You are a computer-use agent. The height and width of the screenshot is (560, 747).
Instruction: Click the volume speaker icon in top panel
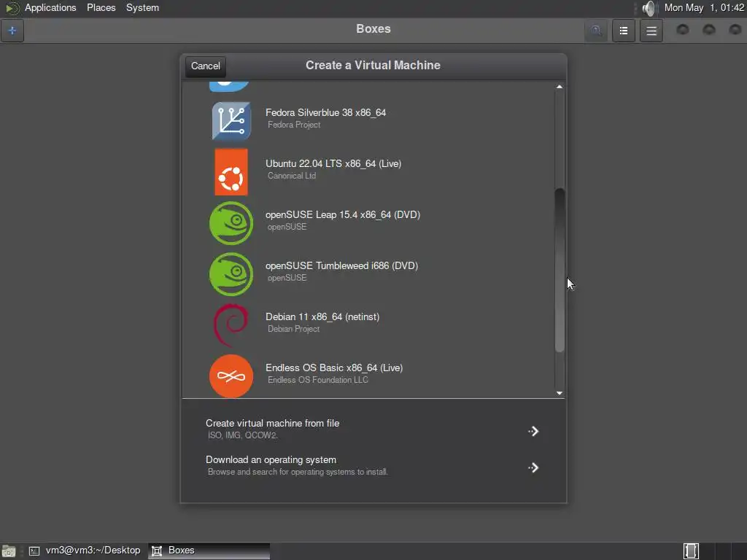(649, 8)
